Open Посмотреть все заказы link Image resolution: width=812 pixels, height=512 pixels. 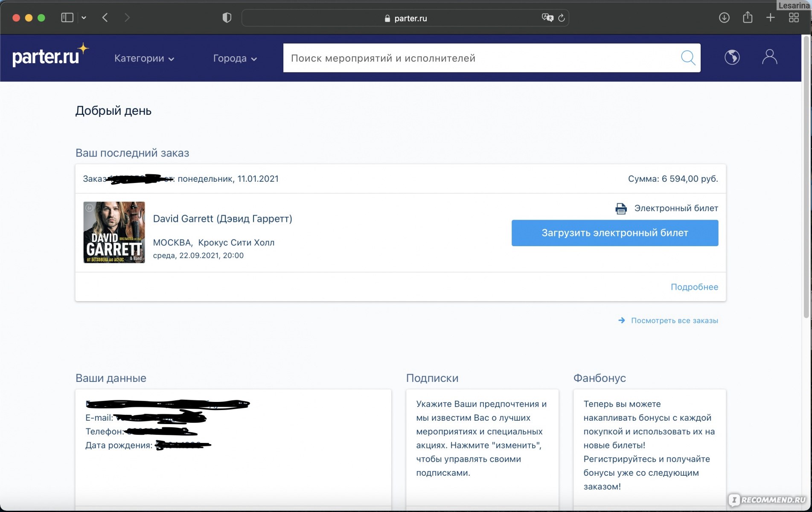pos(674,320)
